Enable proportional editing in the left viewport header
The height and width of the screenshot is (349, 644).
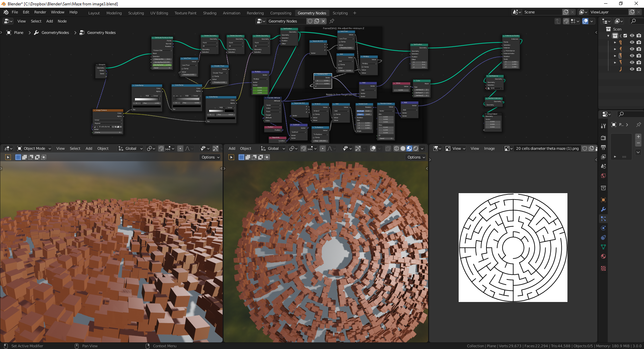[180, 148]
